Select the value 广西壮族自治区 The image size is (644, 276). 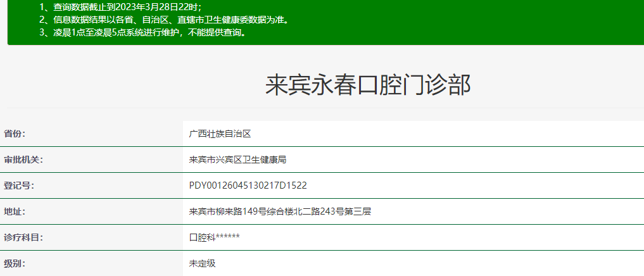coord(220,134)
